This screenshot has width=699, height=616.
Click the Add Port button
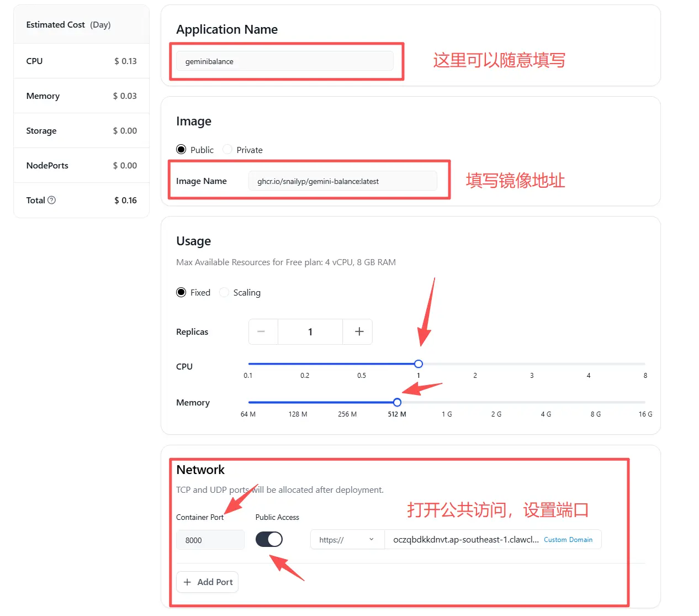[208, 582]
